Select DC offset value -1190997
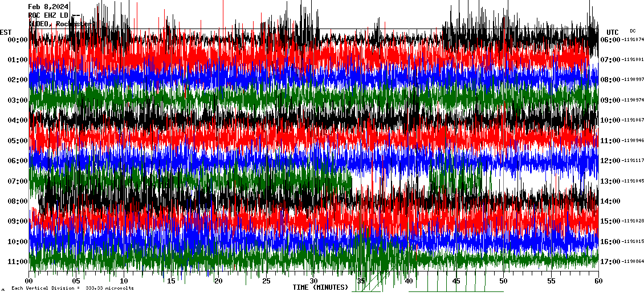Screen dimensions: 644x296 (x=633, y=80)
